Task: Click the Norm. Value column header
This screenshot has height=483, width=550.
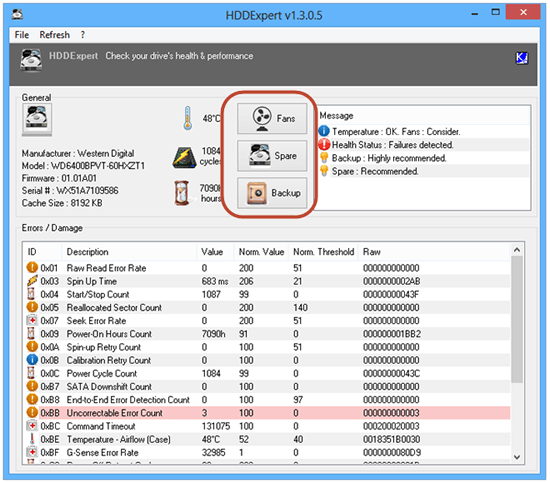Action: (x=261, y=252)
